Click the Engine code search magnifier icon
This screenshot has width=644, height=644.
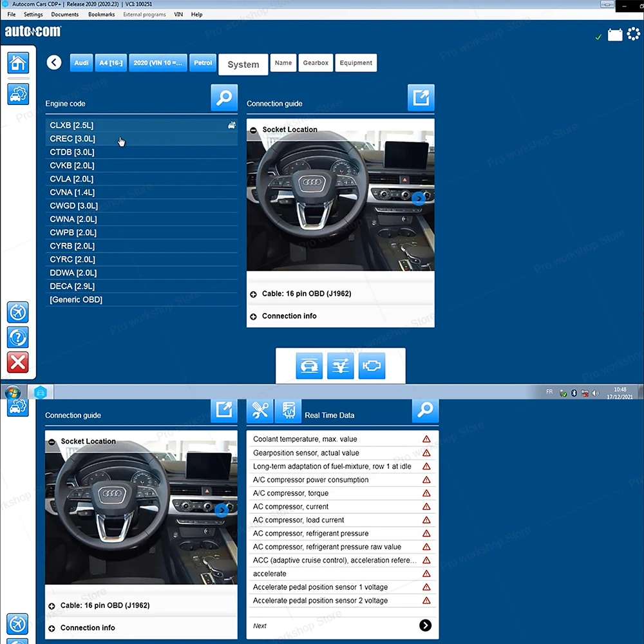pyautogui.click(x=224, y=98)
